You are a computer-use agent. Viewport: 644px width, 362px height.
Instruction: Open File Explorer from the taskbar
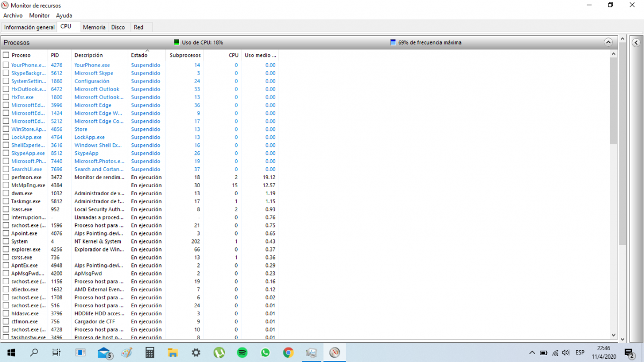(x=173, y=353)
